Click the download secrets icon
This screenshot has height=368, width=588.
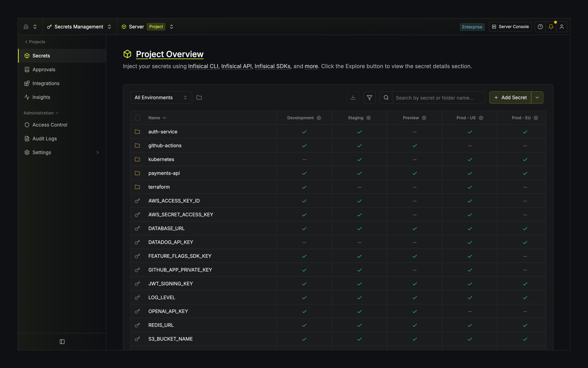pyautogui.click(x=353, y=98)
